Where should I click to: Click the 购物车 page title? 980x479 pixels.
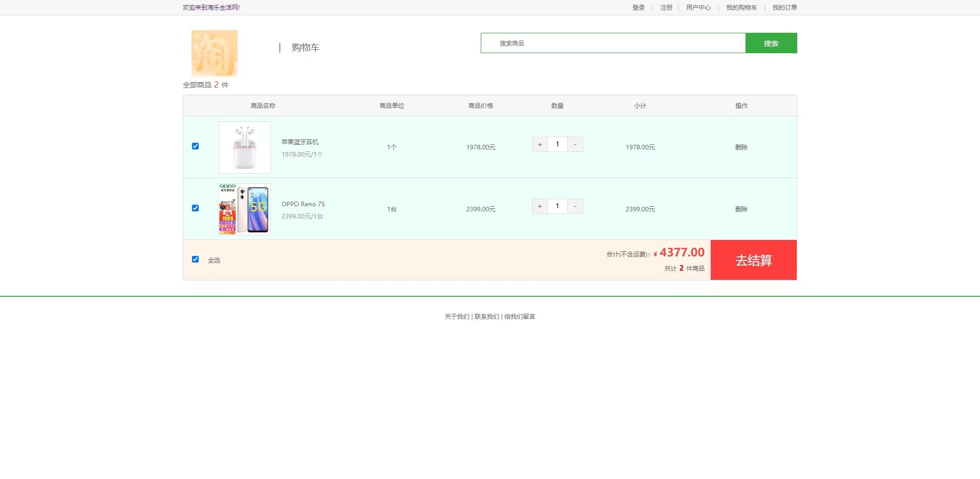tap(306, 48)
